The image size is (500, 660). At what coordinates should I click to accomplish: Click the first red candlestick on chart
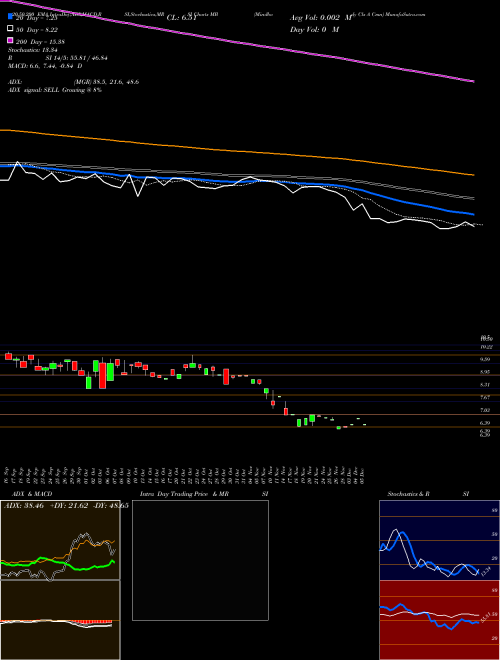(x=8, y=357)
